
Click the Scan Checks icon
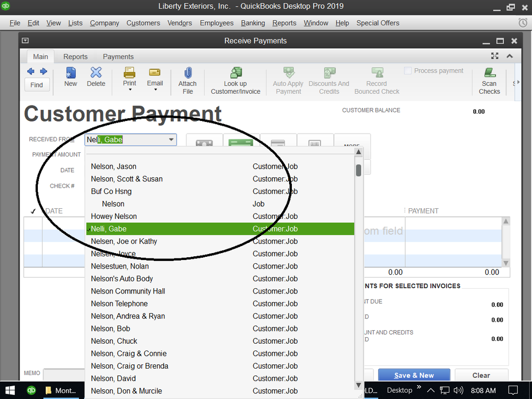point(489,72)
